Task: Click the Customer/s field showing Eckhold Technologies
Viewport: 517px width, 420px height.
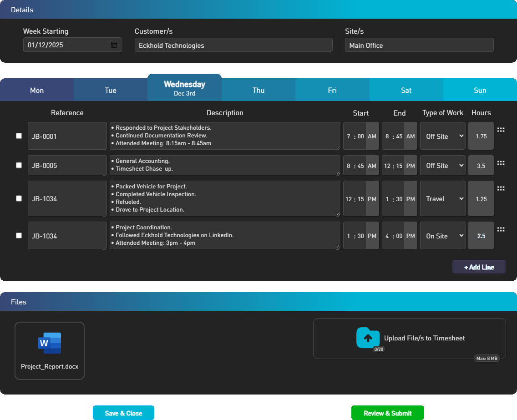Action: pos(233,45)
